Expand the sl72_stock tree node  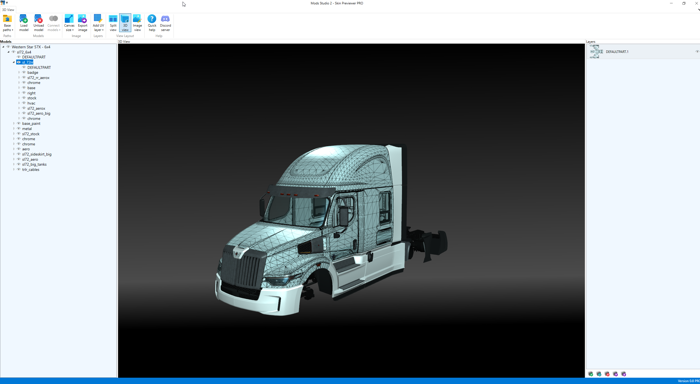pyautogui.click(x=14, y=134)
